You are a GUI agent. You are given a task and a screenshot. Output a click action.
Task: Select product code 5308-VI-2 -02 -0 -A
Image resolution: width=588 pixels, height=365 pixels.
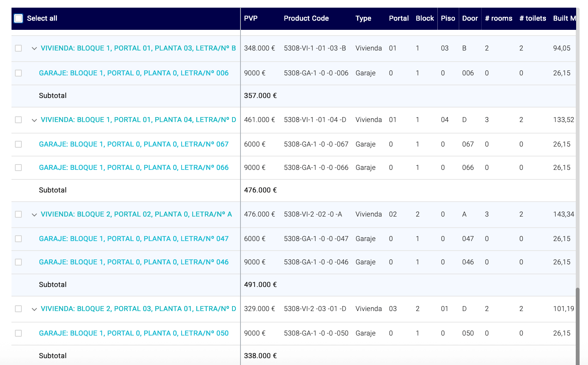313,214
